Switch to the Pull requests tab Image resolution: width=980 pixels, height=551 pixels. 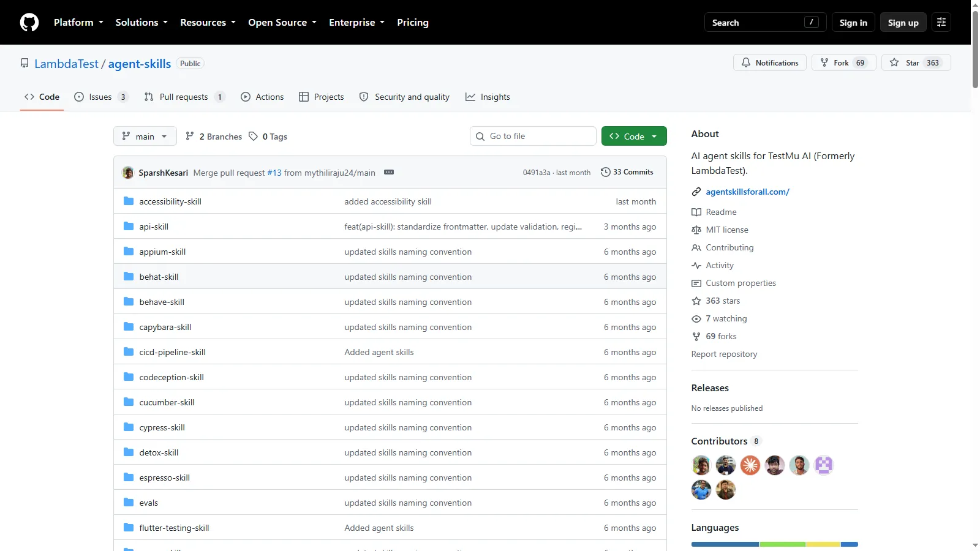[184, 97]
